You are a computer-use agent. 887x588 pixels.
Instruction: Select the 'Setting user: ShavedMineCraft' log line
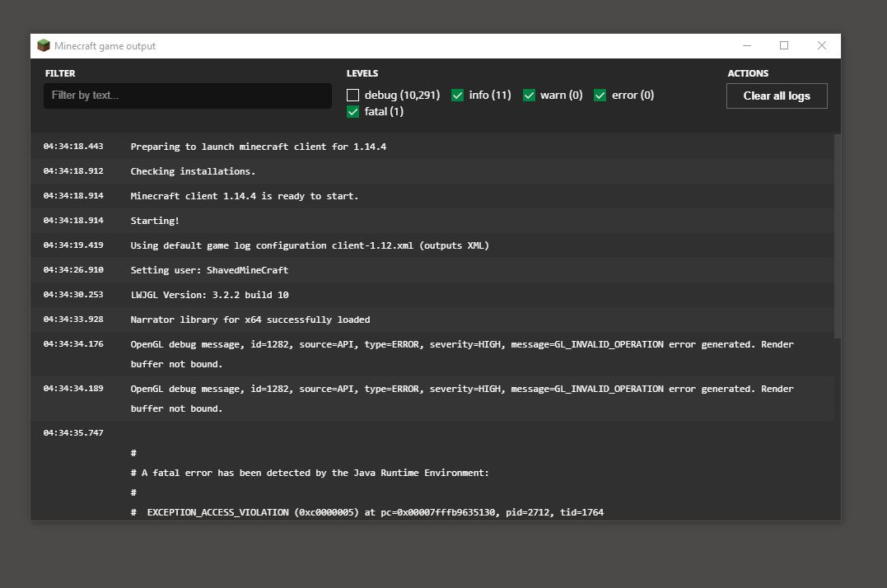click(x=209, y=270)
